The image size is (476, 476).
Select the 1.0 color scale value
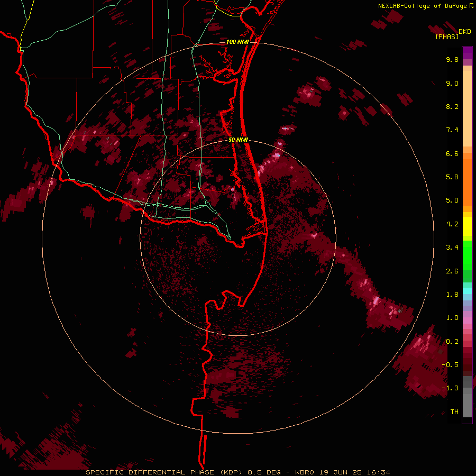(452, 318)
